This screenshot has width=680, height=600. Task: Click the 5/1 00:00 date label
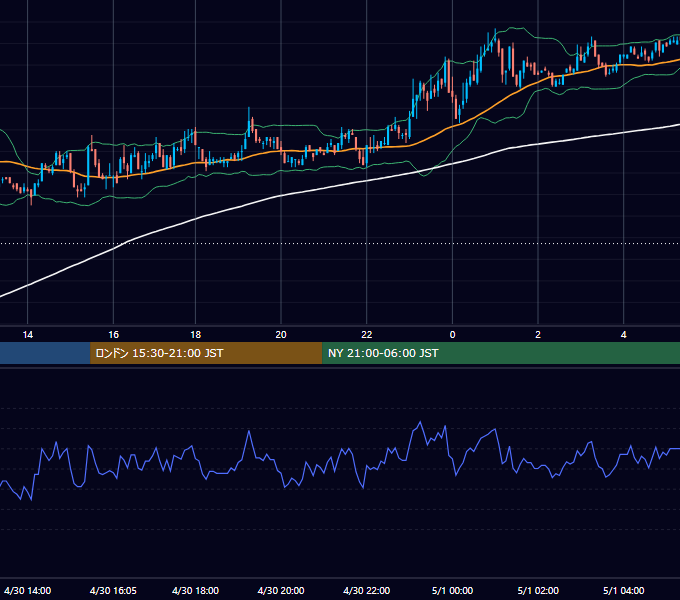tap(452, 590)
